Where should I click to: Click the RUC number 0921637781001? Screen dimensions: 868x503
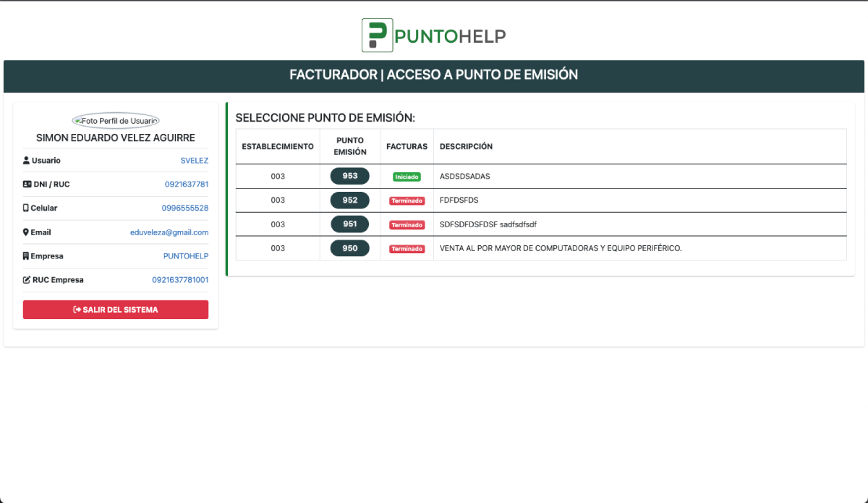pyautogui.click(x=180, y=280)
